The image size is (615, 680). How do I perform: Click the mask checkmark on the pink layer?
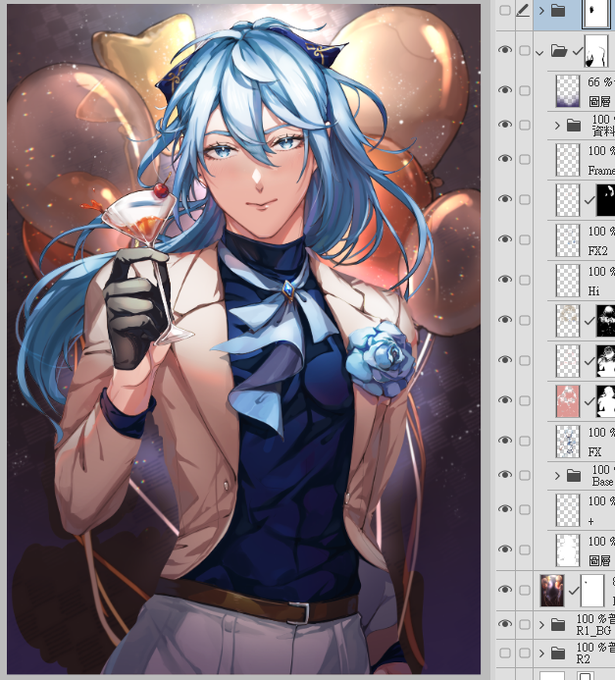tap(589, 401)
